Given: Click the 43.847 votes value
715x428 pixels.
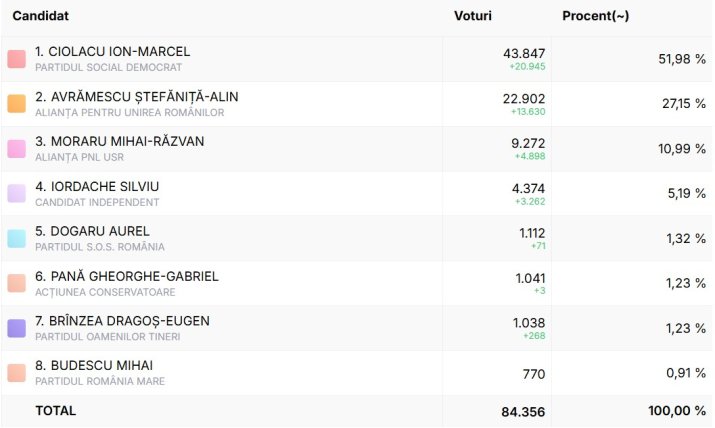Looking at the screenshot, I should coord(524,53).
